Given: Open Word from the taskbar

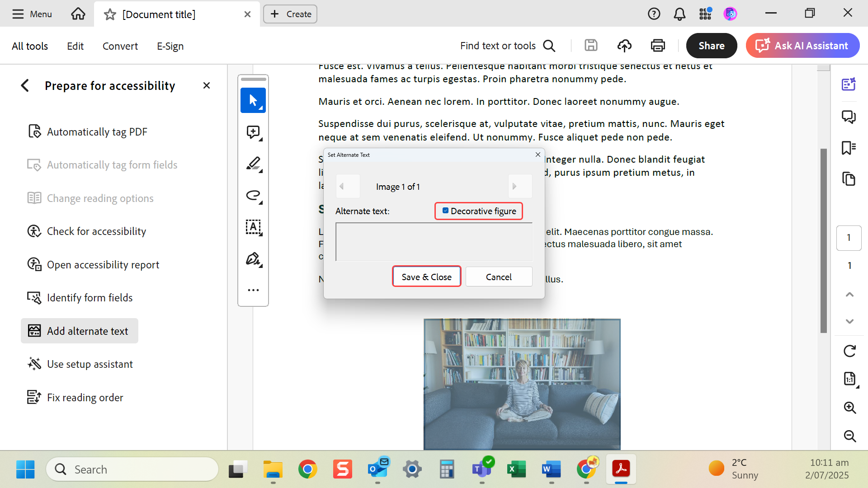Looking at the screenshot, I should 551,469.
